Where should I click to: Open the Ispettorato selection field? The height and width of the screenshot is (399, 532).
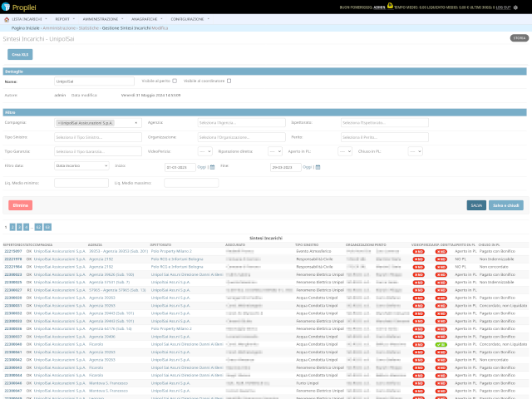pyautogui.click(x=385, y=123)
